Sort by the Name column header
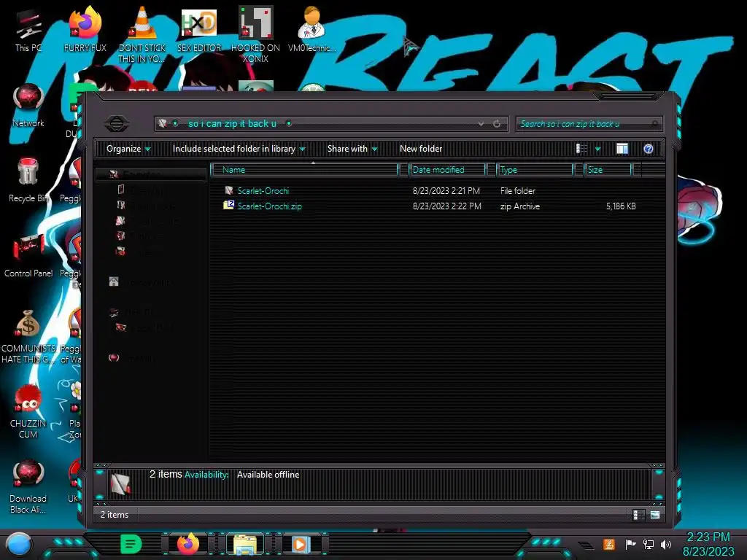This screenshot has height=560, width=747. 304,169
